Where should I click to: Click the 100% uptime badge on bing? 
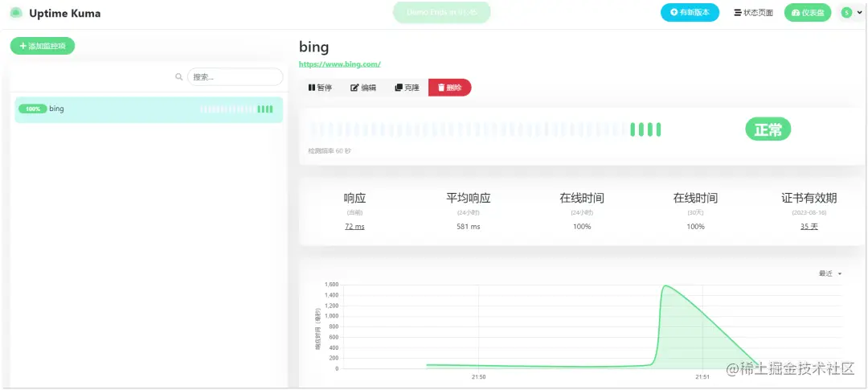coord(33,109)
